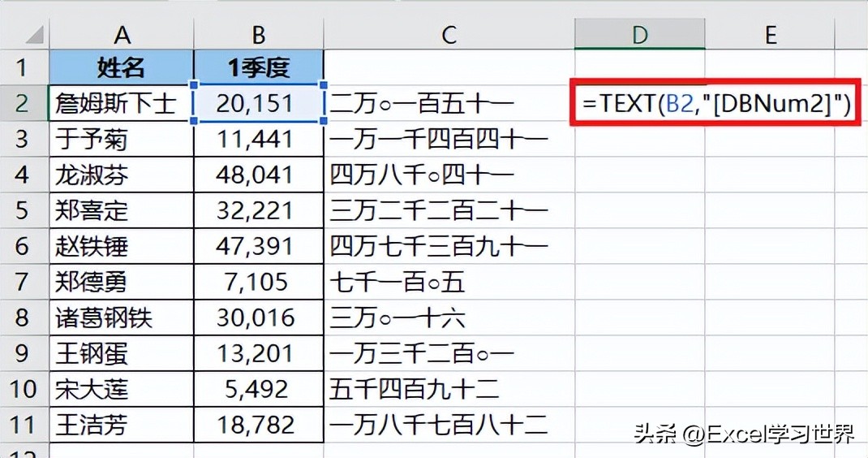Select column A header
Viewport: 868px width, 458px height.
(122, 34)
